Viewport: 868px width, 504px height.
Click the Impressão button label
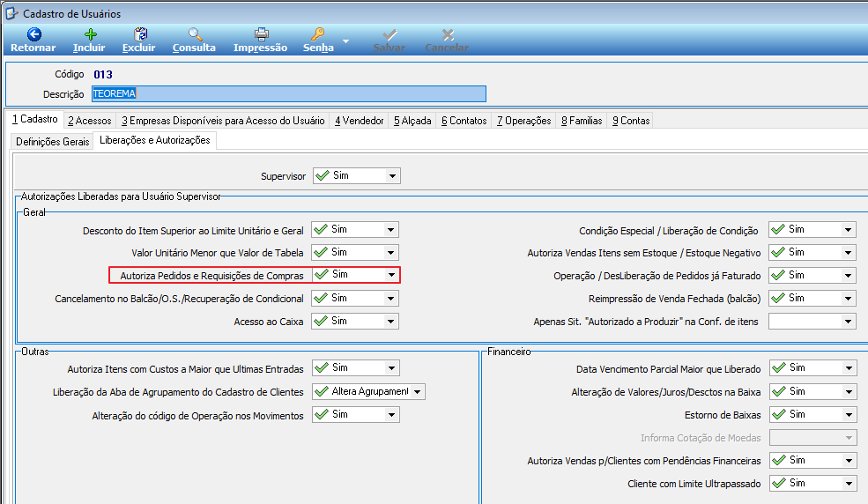(x=260, y=48)
